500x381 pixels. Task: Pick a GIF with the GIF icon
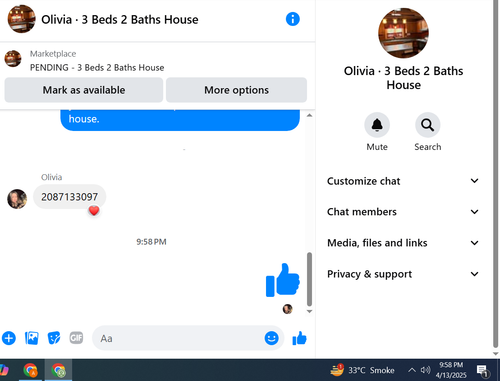tap(76, 338)
